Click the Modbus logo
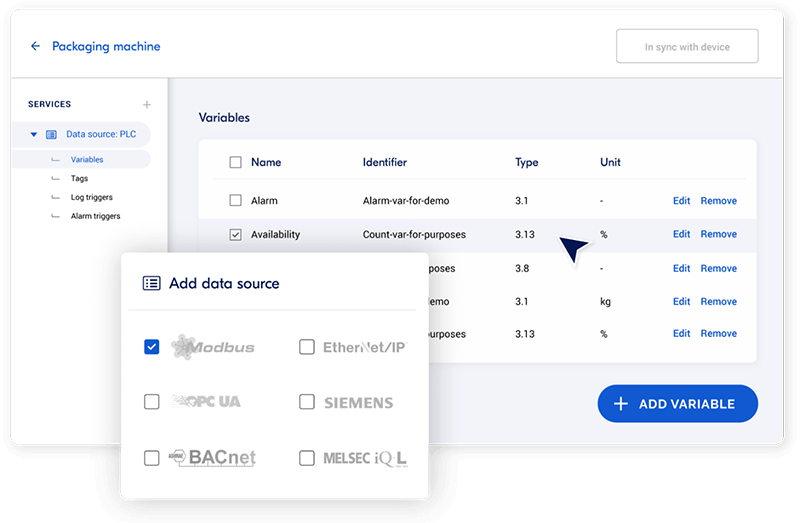This screenshot has height=523, width=800. [x=212, y=347]
